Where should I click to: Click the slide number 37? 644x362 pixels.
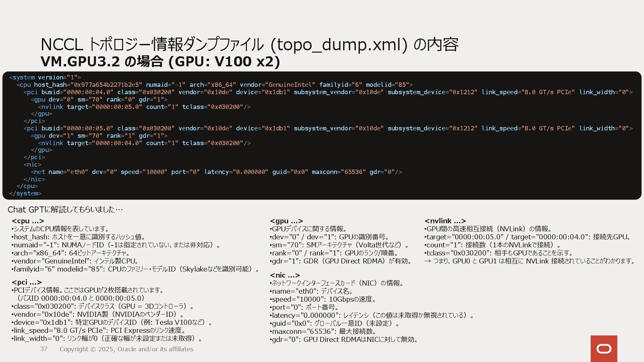pyautogui.click(x=44, y=349)
